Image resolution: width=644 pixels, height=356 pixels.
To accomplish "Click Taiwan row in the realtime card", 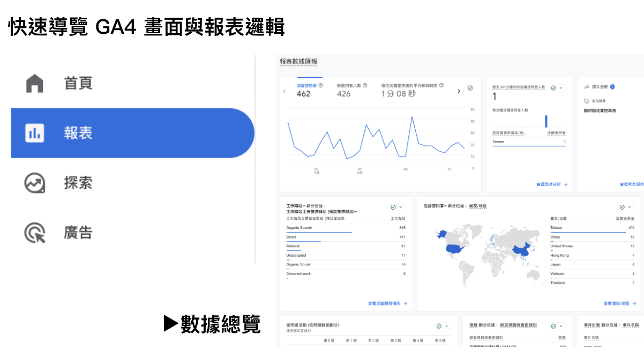I will [529, 142].
